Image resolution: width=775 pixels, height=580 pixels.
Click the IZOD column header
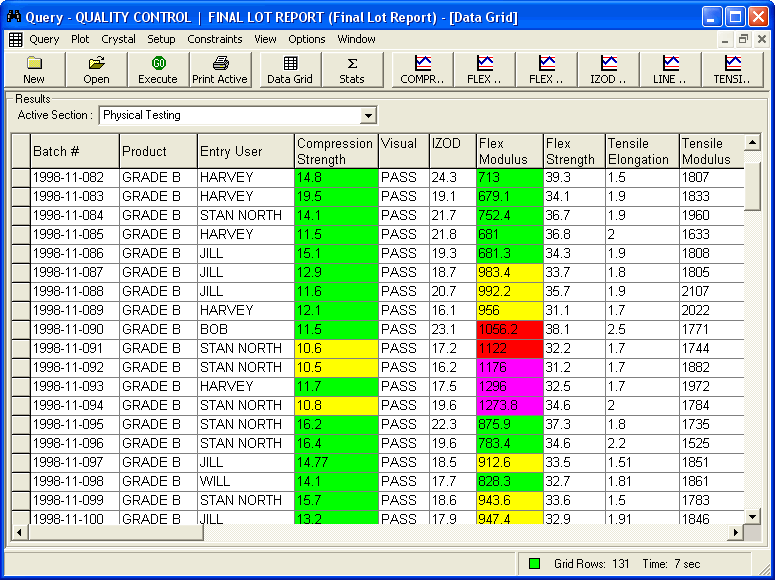pyautogui.click(x=453, y=151)
